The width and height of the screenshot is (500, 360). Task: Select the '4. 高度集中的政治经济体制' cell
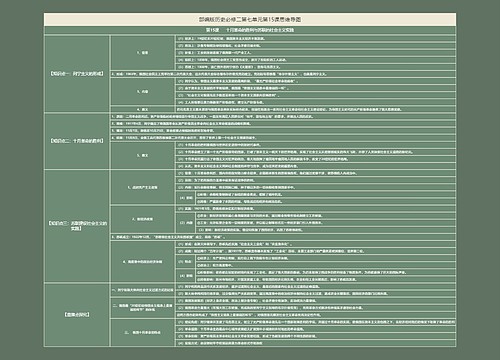pyautogui.click(x=143, y=262)
